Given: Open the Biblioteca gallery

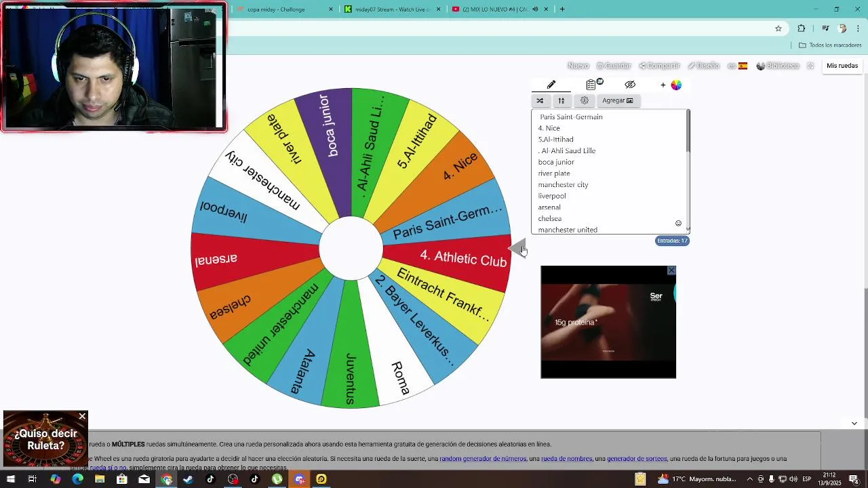Looking at the screenshot, I should [777, 66].
